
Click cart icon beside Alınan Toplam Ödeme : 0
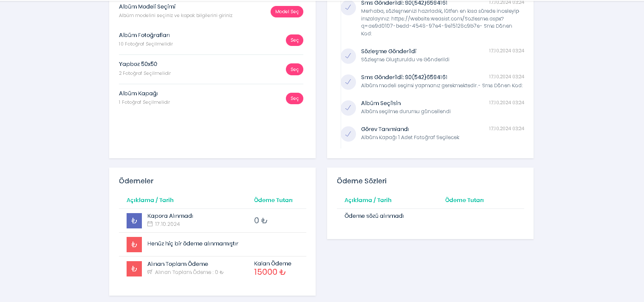click(x=150, y=272)
